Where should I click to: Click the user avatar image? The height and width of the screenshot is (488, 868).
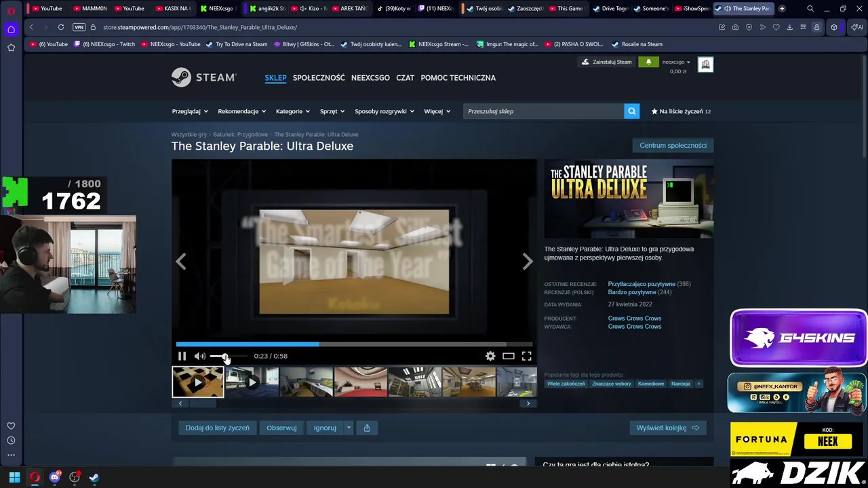(x=705, y=64)
